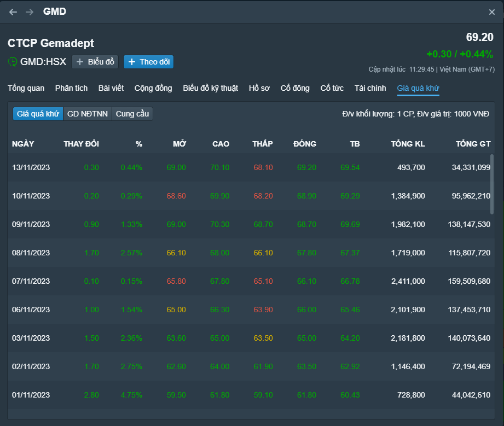Image resolution: width=504 pixels, height=426 pixels.
Task: Click the TỔNG KL column header
Action: point(408,144)
